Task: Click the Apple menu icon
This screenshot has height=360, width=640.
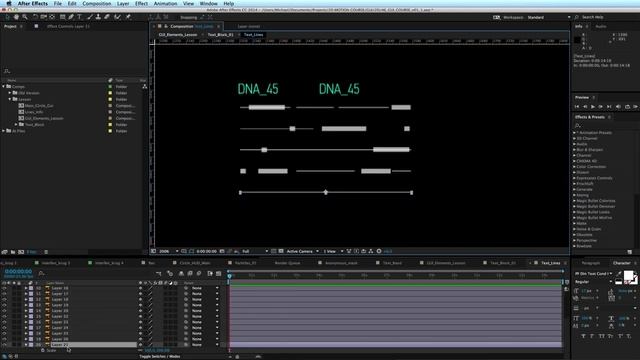Action: (x=9, y=3)
